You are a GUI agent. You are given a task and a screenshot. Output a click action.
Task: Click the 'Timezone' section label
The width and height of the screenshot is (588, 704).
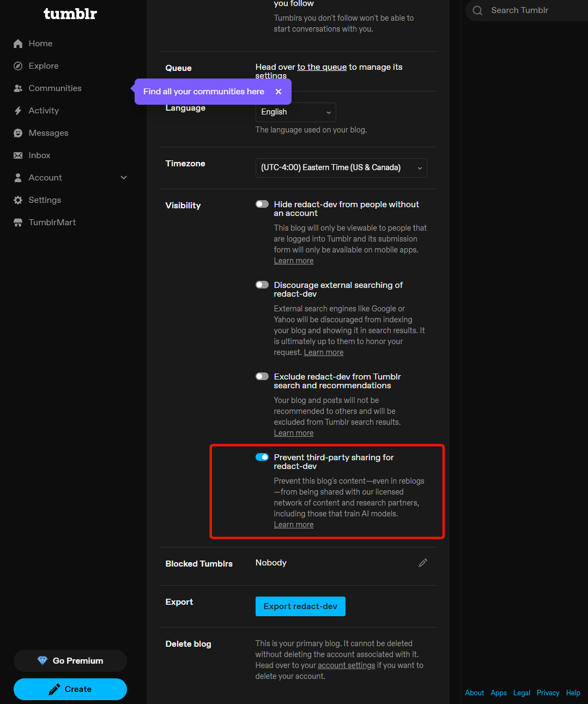(185, 164)
